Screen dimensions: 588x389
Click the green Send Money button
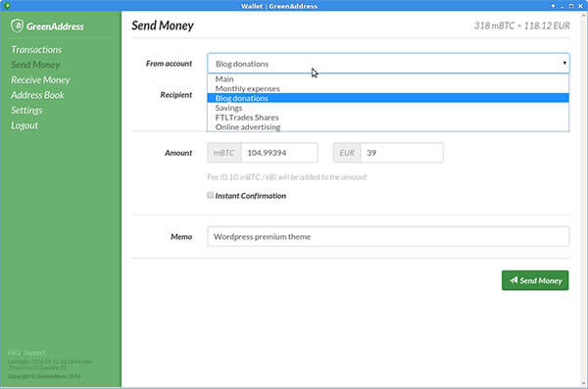click(x=535, y=280)
